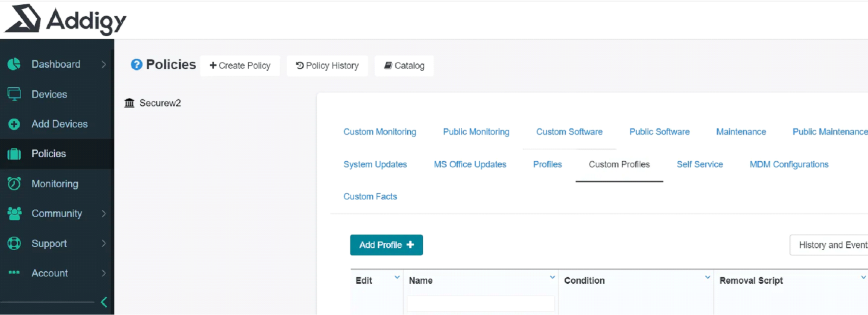Collapse the sidebar with the arrow

pos(104,302)
